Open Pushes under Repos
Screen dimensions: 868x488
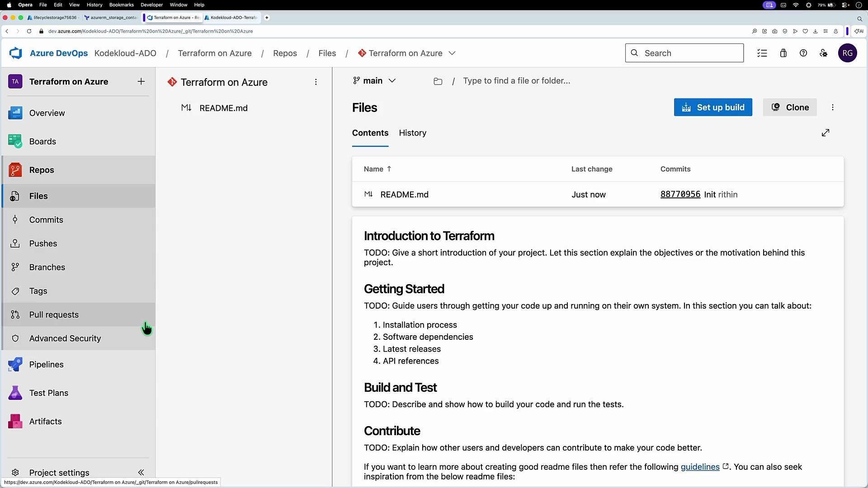pyautogui.click(x=79, y=244)
